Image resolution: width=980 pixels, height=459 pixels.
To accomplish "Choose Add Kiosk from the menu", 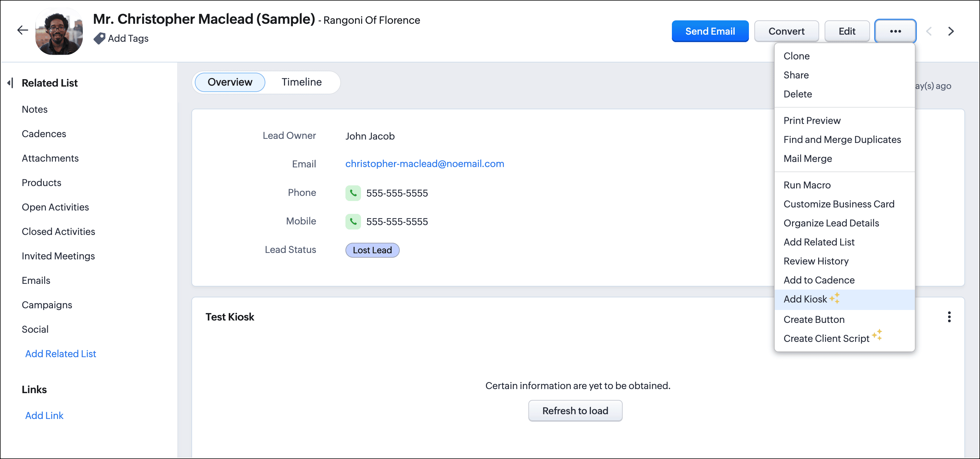I will click(805, 299).
